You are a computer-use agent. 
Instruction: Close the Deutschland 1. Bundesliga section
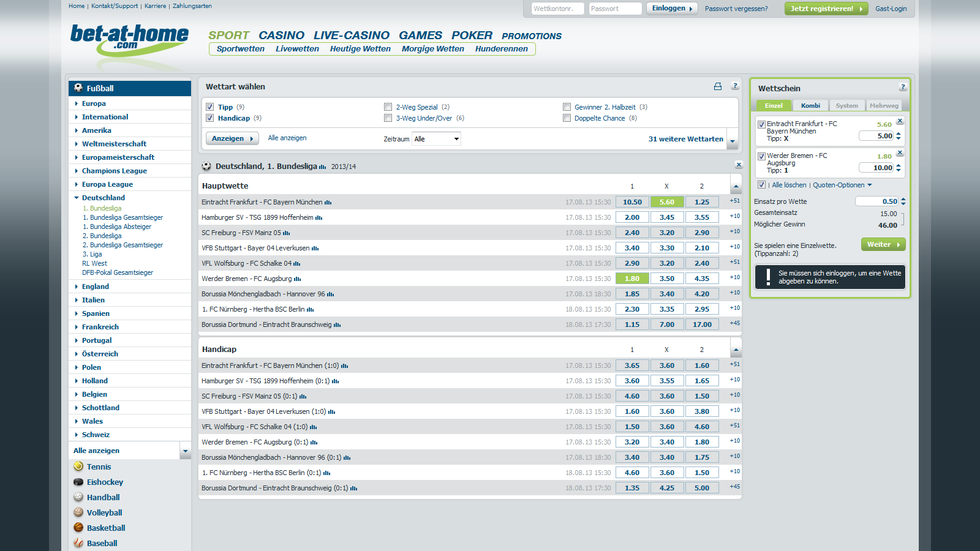739,165
